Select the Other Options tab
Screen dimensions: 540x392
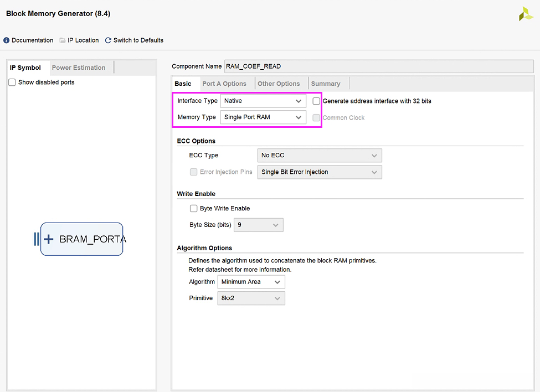(x=279, y=84)
